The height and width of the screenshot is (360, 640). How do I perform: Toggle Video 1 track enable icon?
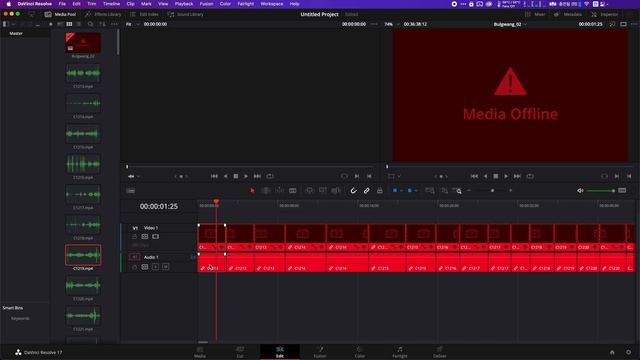click(x=156, y=237)
